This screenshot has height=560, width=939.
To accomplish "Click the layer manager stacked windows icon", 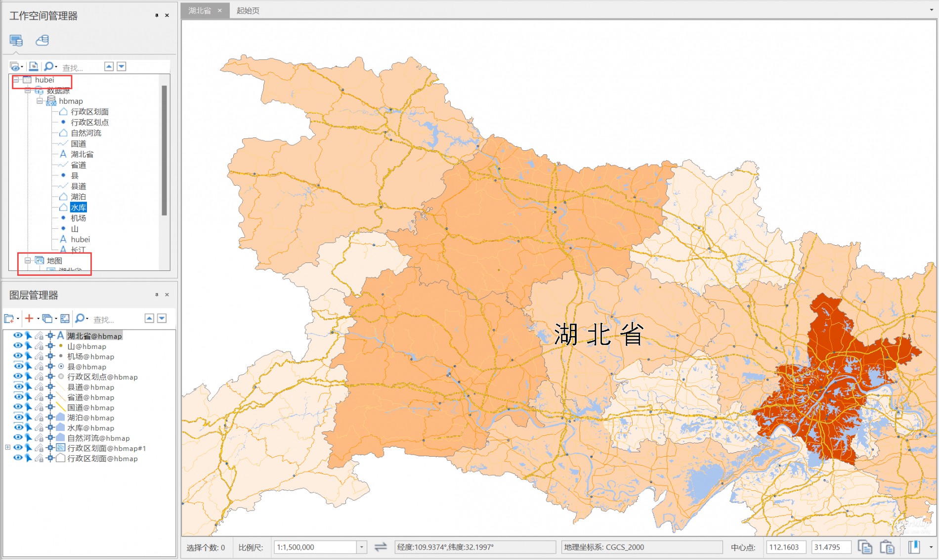I will coord(47,318).
